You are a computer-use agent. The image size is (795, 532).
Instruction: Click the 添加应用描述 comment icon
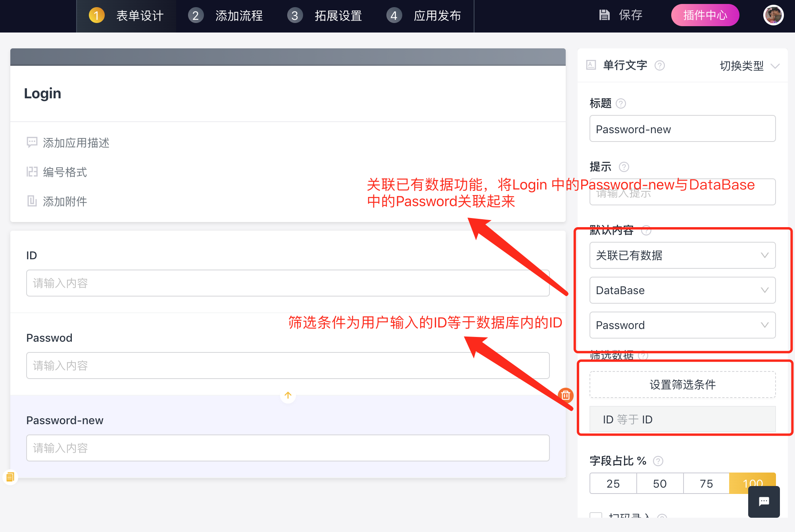pos(32,142)
